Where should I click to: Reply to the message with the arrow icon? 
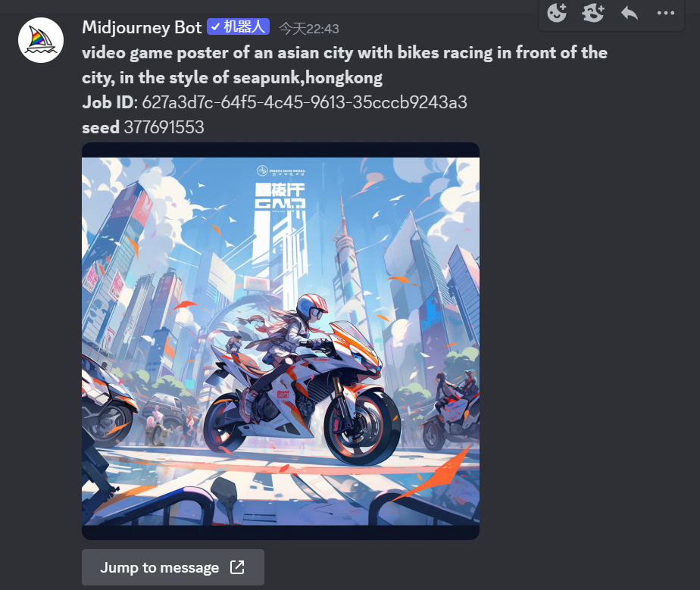pos(630,13)
